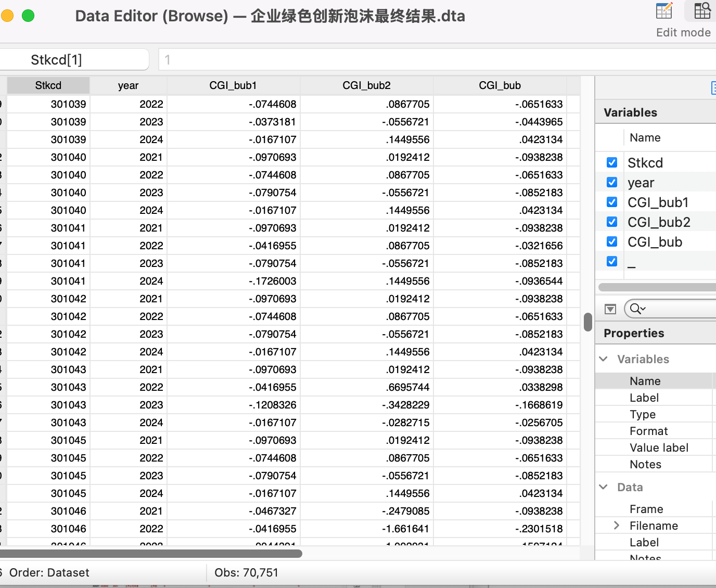Click the Obs: 70,751 status text
The height and width of the screenshot is (588, 716).
247,573
